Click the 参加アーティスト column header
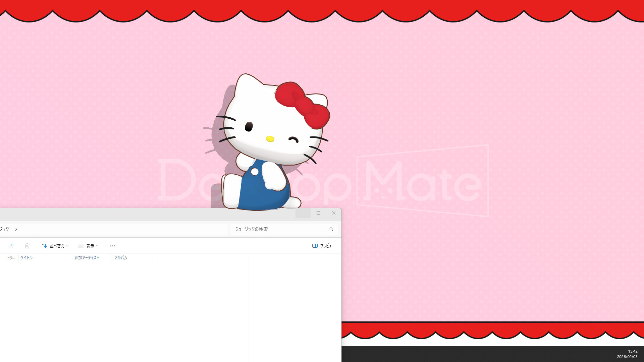Image resolution: width=644 pixels, height=362 pixels. pos(86,258)
